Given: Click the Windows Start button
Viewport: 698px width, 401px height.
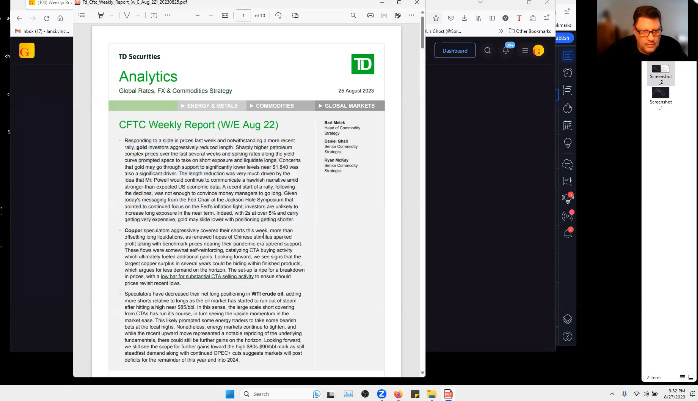Looking at the screenshot, I should 230,394.
